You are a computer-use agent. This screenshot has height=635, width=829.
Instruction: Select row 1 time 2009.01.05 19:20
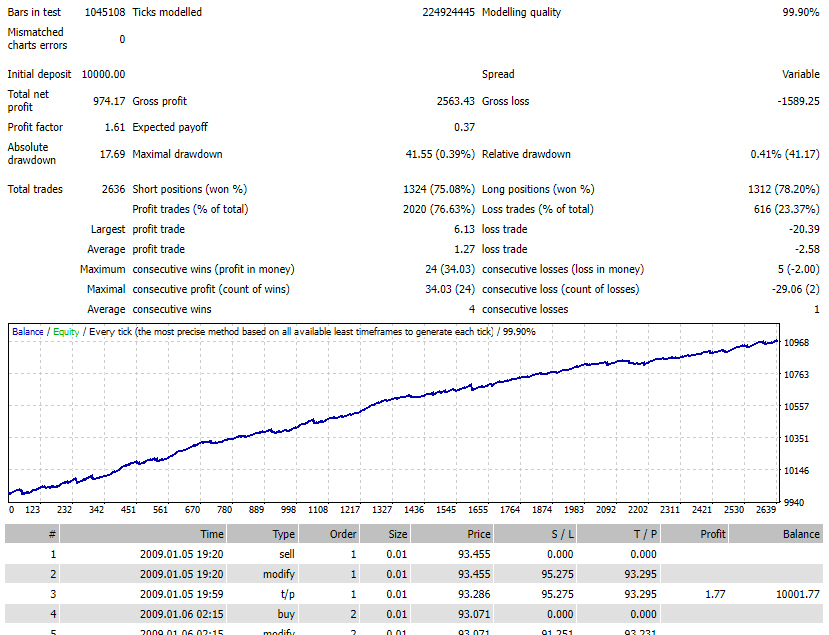(x=181, y=554)
